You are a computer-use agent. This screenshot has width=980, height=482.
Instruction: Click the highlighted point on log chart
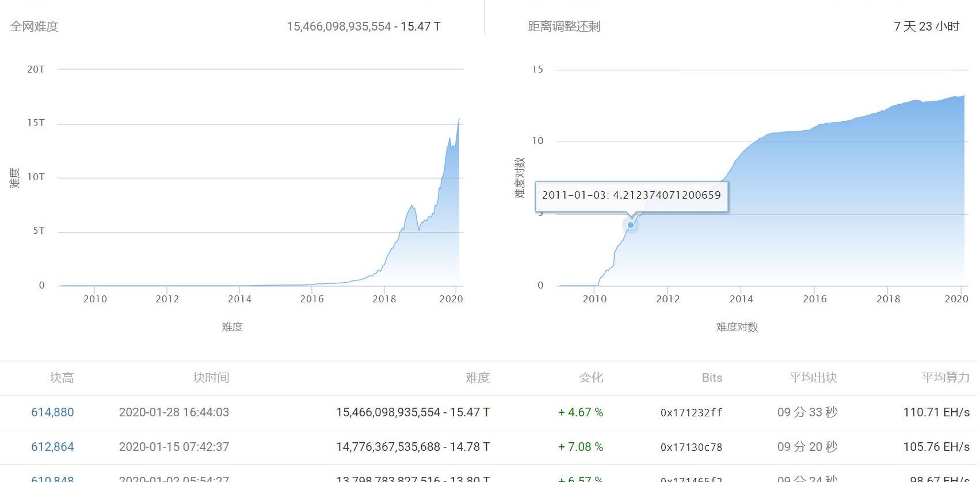[x=631, y=225]
